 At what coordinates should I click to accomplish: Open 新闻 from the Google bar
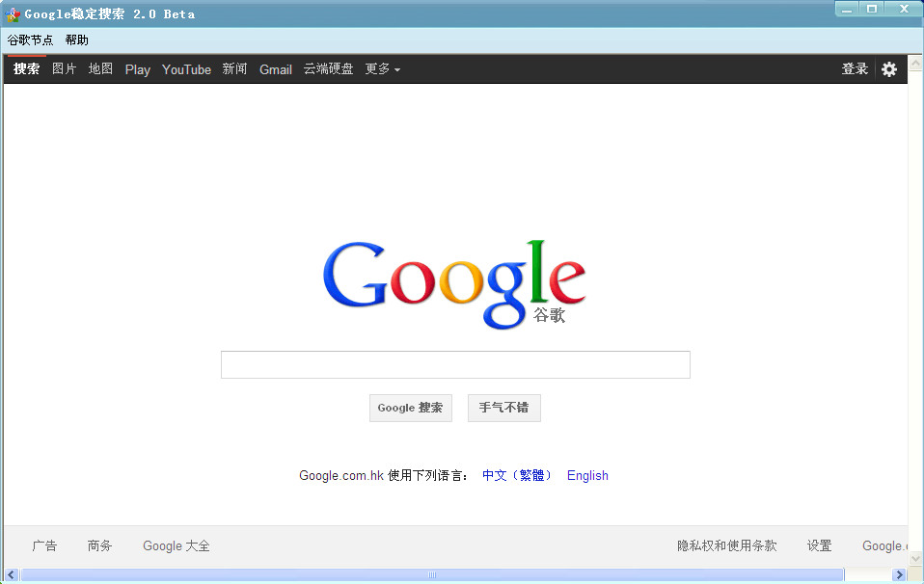click(x=234, y=68)
